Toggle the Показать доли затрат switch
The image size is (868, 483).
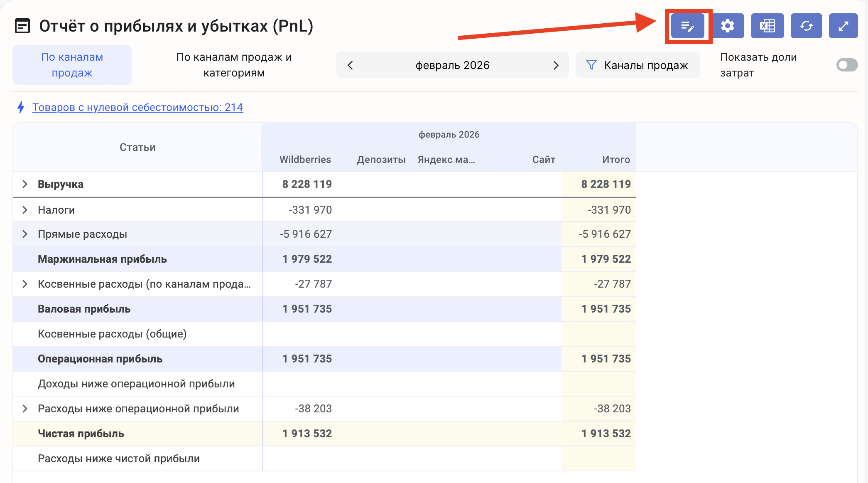coord(846,65)
